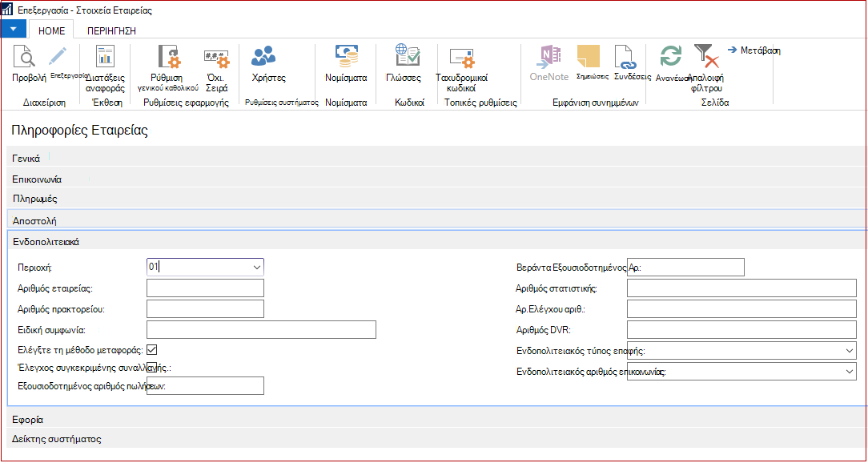Switch to the HOME ribbon tab
Viewport: 868px width, 463px height.
coord(51,30)
